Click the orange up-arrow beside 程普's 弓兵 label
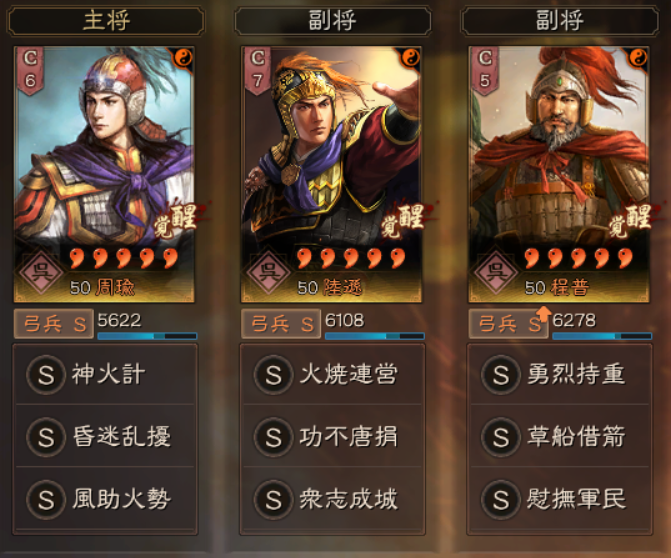This screenshot has height=558, width=671. [543, 314]
